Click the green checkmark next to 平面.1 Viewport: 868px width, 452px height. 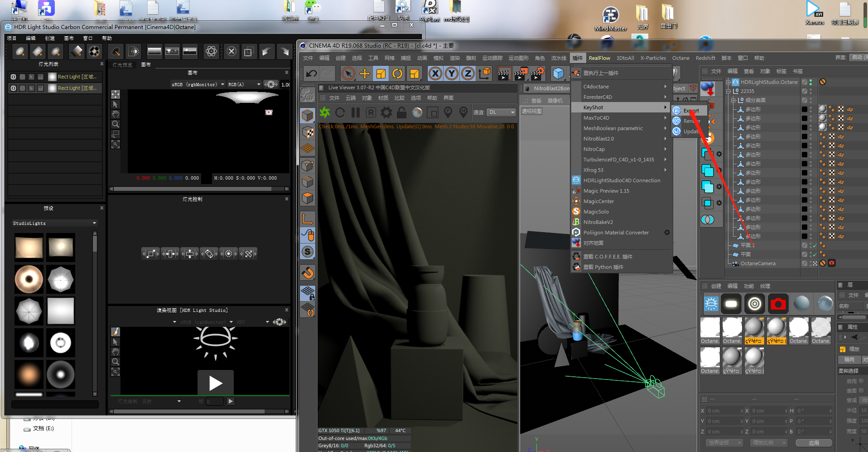tap(814, 245)
